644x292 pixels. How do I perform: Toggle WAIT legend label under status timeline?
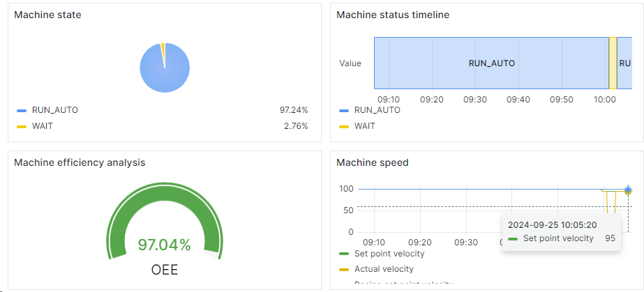tap(365, 126)
